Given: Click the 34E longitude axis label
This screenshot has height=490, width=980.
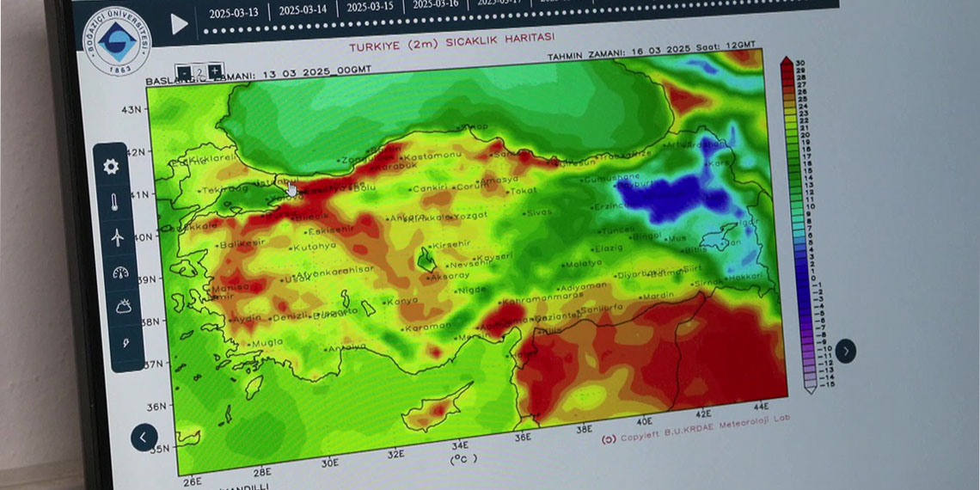Looking at the screenshot, I should click(x=459, y=445).
